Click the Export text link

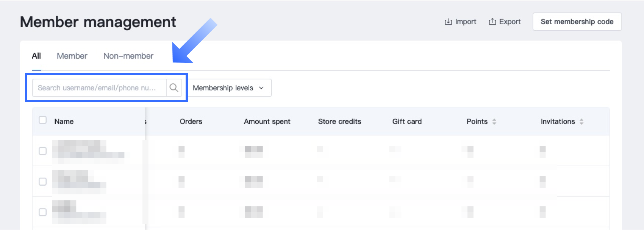point(510,22)
